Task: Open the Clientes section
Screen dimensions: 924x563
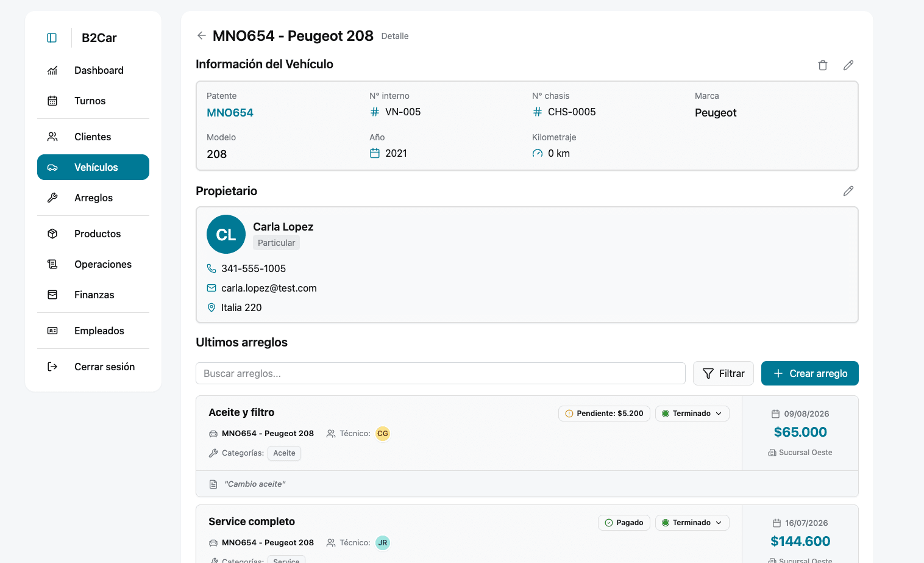Action: tap(93, 137)
